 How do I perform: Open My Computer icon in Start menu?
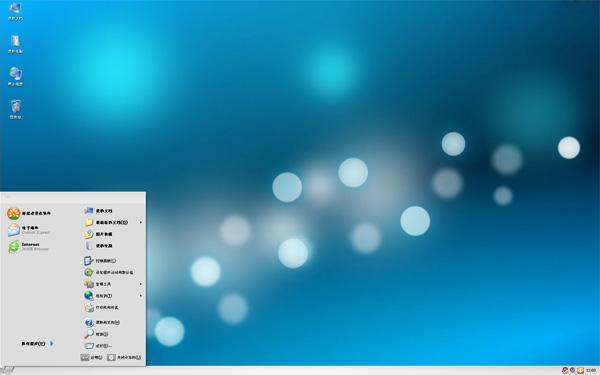89,246
